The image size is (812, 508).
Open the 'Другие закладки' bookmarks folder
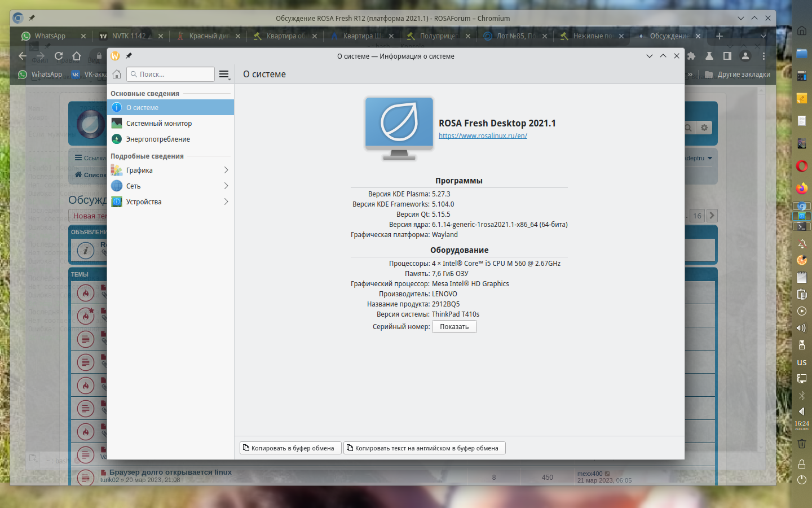[738, 75]
